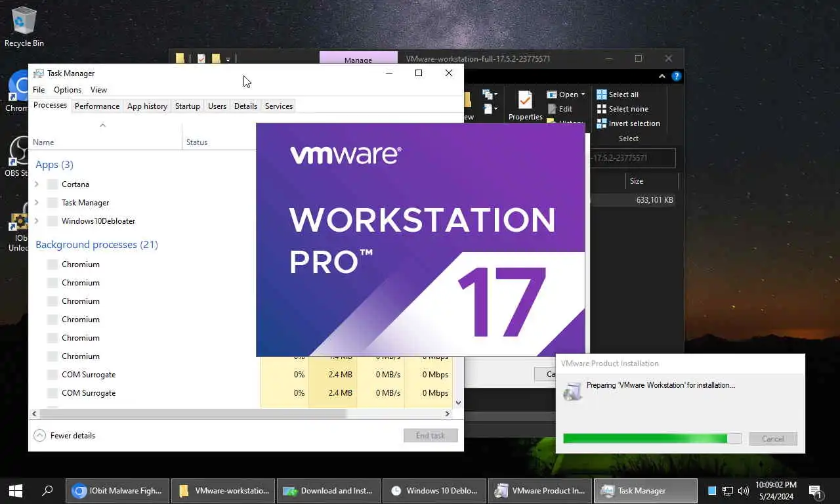840x504 pixels.
Task: Expand the Task Manager process row
Action: click(x=37, y=203)
